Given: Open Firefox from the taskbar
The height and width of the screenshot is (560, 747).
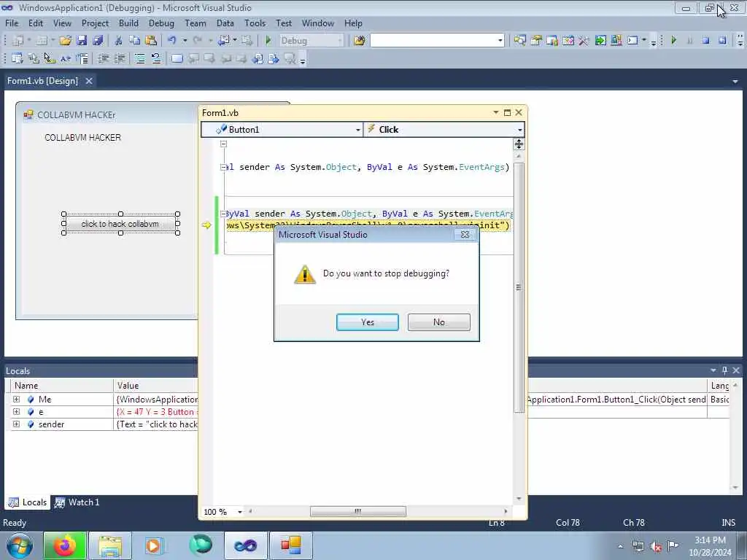Looking at the screenshot, I should point(65,545).
